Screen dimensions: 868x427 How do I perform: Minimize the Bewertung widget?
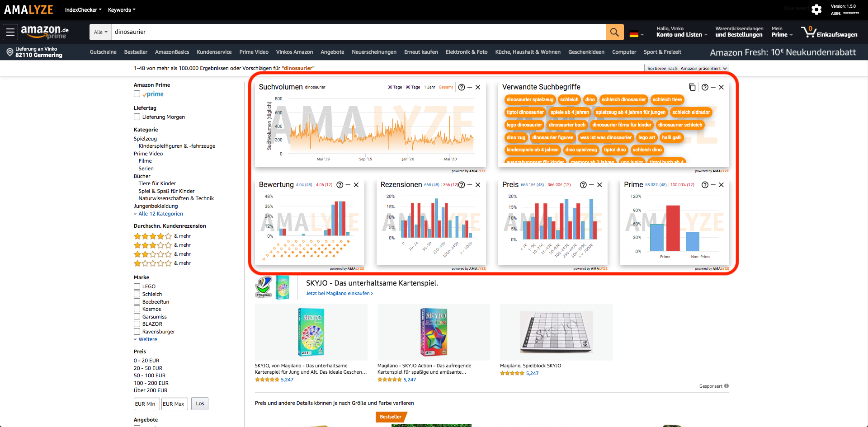(348, 185)
